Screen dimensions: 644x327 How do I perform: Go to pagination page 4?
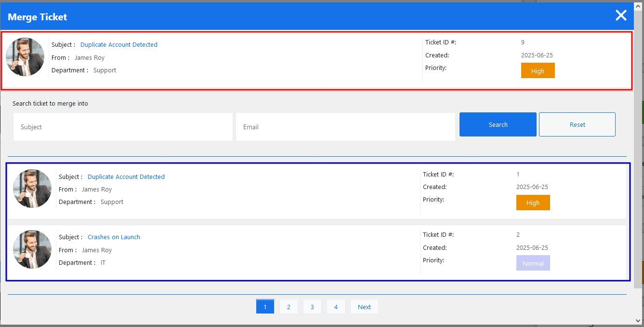point(336,307)
